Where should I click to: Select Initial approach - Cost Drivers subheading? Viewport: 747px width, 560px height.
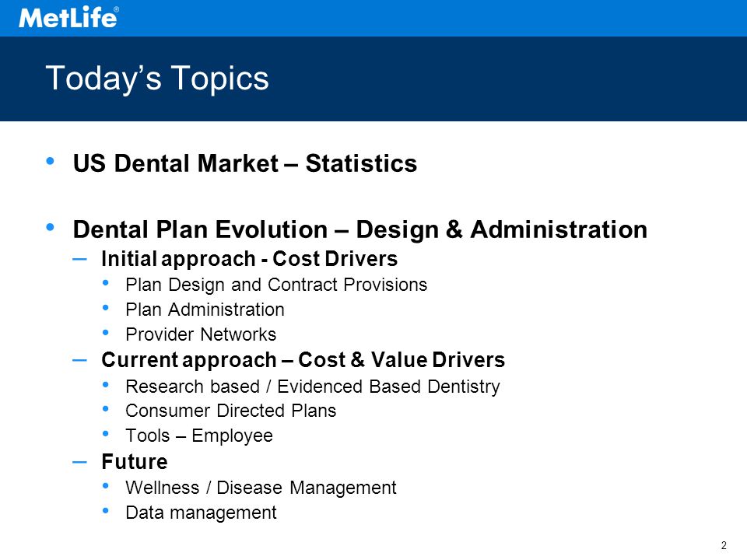click(249, 259)
